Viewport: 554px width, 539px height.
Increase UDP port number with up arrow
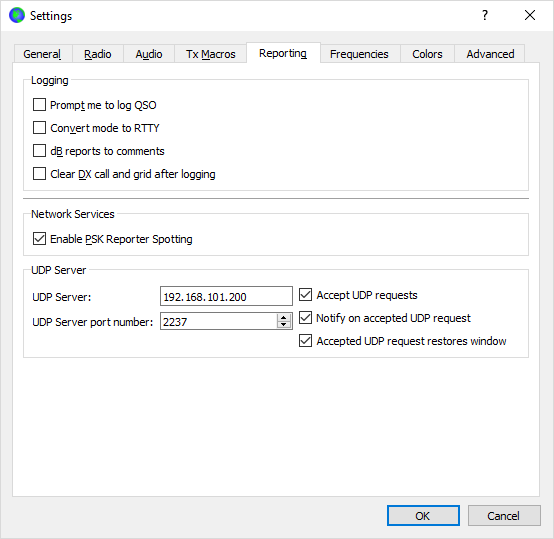283,317
